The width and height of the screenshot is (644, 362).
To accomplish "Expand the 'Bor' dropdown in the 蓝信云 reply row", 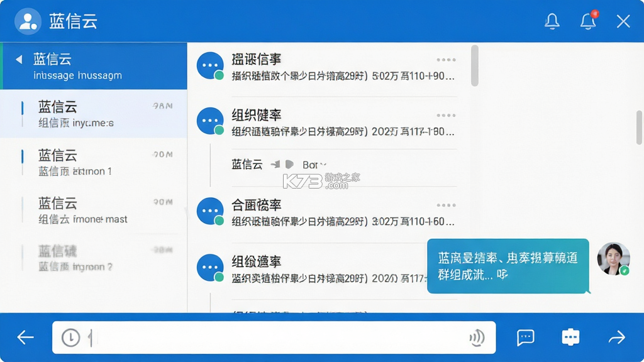I will coord(314,165).
